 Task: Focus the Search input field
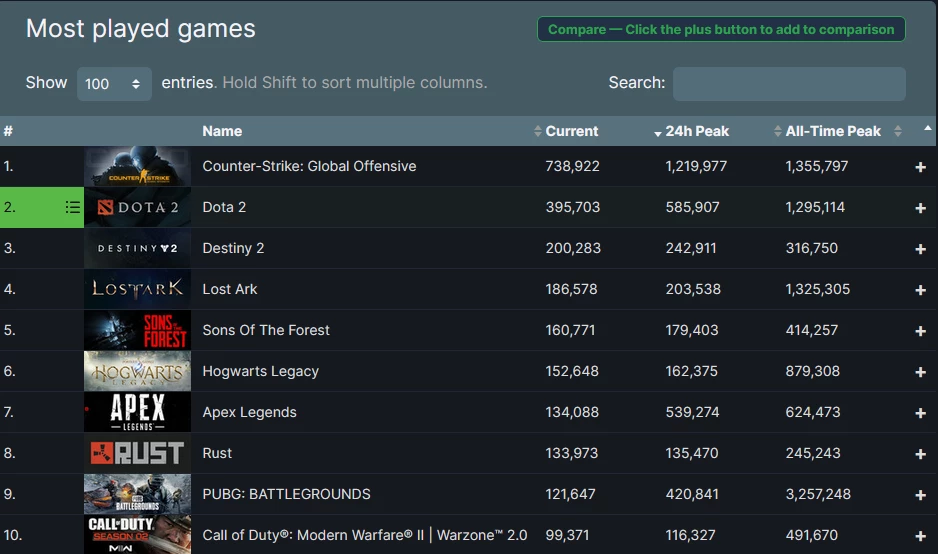pyautogui.click(x=789, y=84)
